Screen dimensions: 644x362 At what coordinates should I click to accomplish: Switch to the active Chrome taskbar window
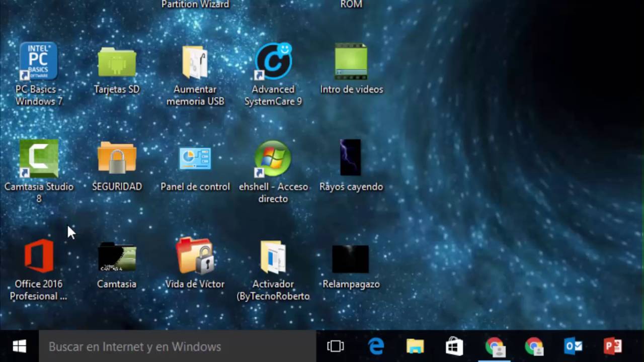coord(494,346)
